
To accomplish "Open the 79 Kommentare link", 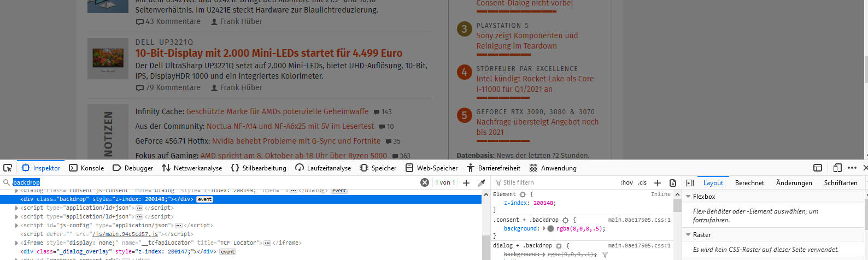I will point(168,87).
